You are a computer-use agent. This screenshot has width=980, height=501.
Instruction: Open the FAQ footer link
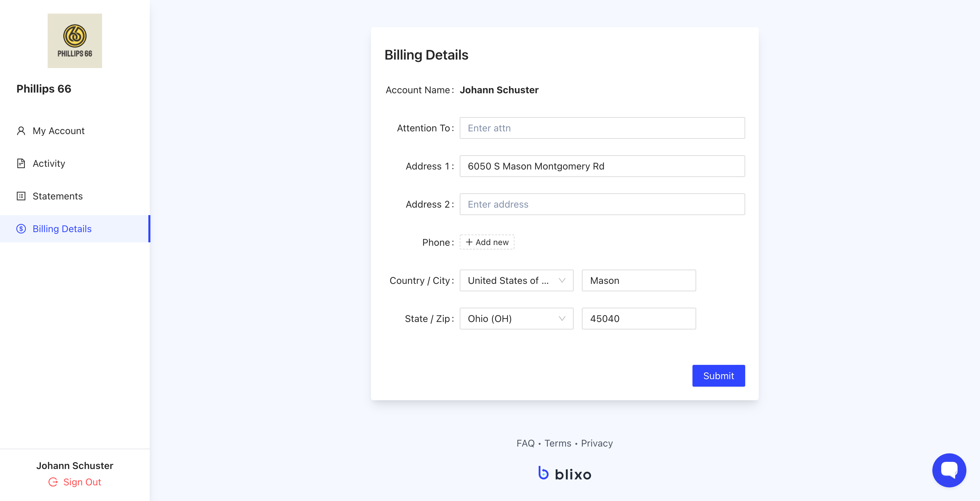(x=525, y=443)
